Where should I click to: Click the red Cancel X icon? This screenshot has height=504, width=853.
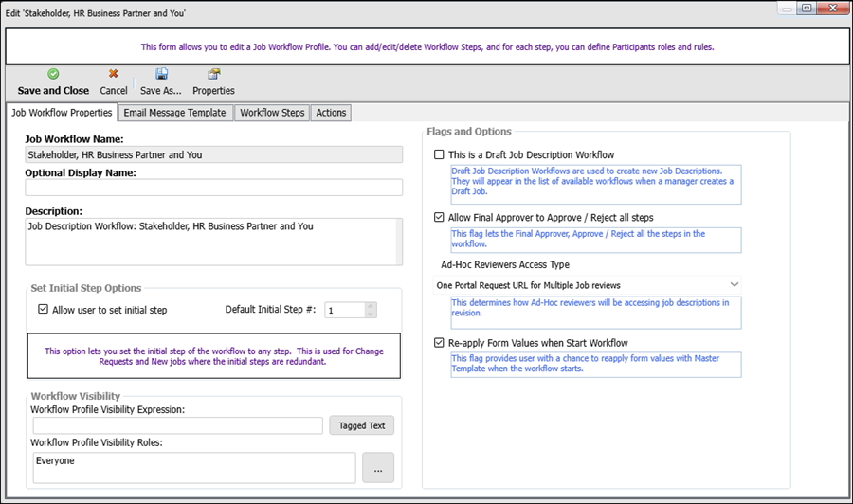click(114, 74)
